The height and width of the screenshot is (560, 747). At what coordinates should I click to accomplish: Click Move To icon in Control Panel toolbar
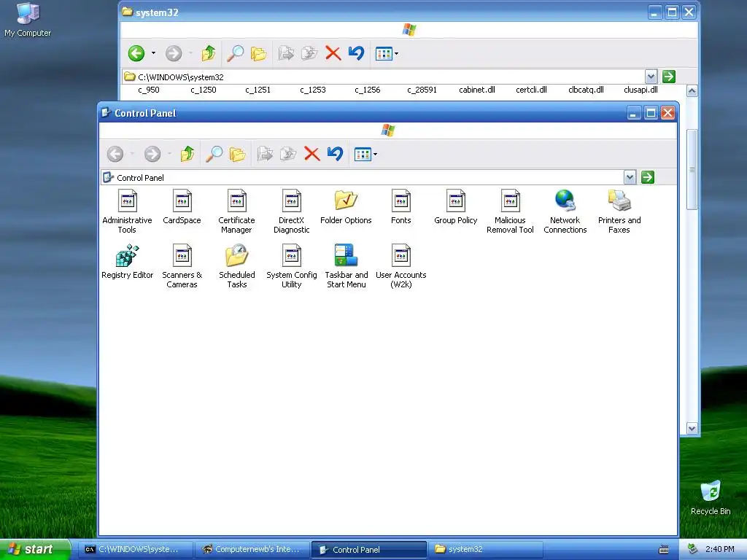tap(265, 154)
